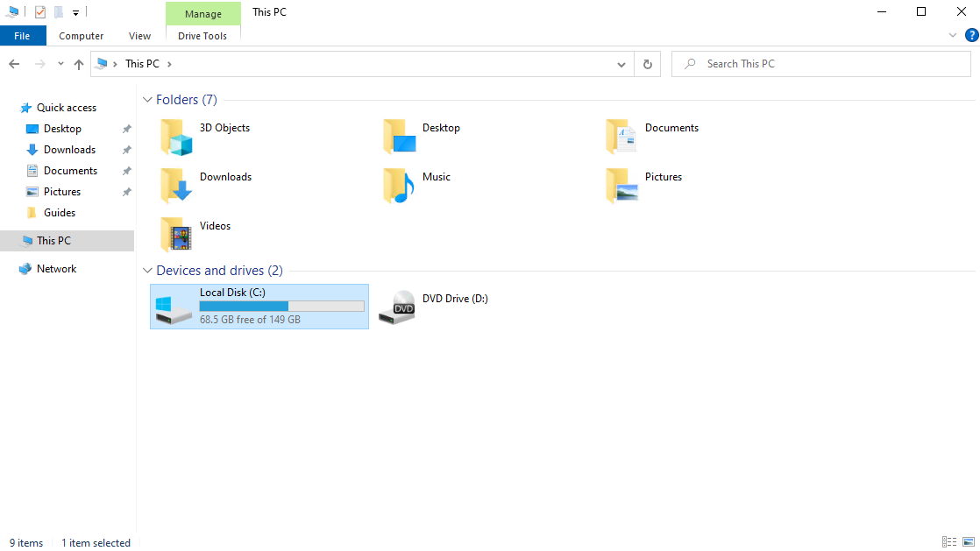The width and height of the screenshot is (980, 551).
Task: Click the Up arrow navigation button
Action: (x=79, y=64)
